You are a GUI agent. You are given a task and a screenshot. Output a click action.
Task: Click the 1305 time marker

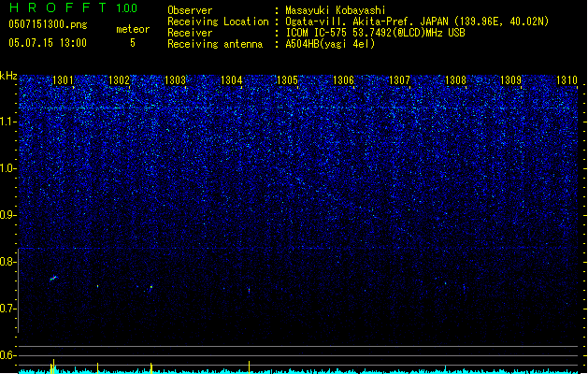(287, 80)
